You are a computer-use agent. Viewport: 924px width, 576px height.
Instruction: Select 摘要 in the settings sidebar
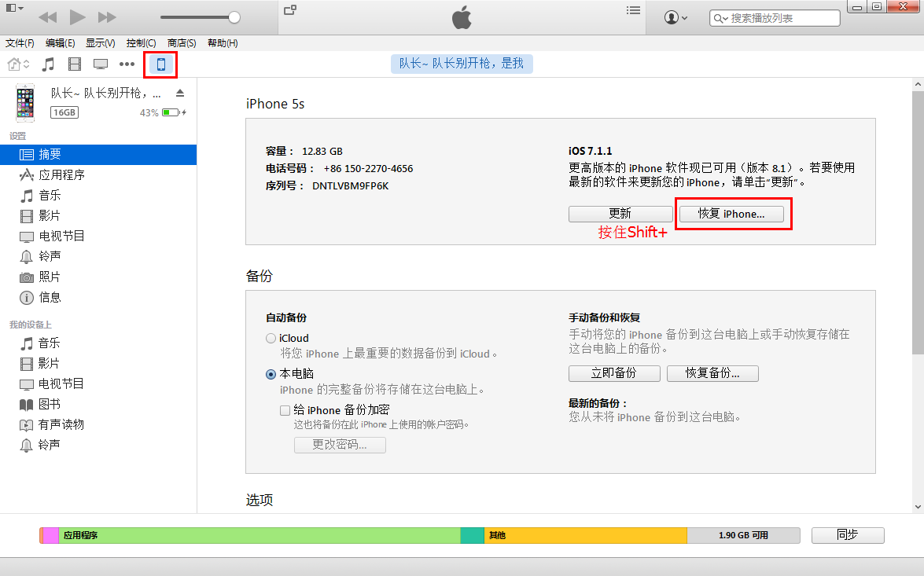click(98, 154)
